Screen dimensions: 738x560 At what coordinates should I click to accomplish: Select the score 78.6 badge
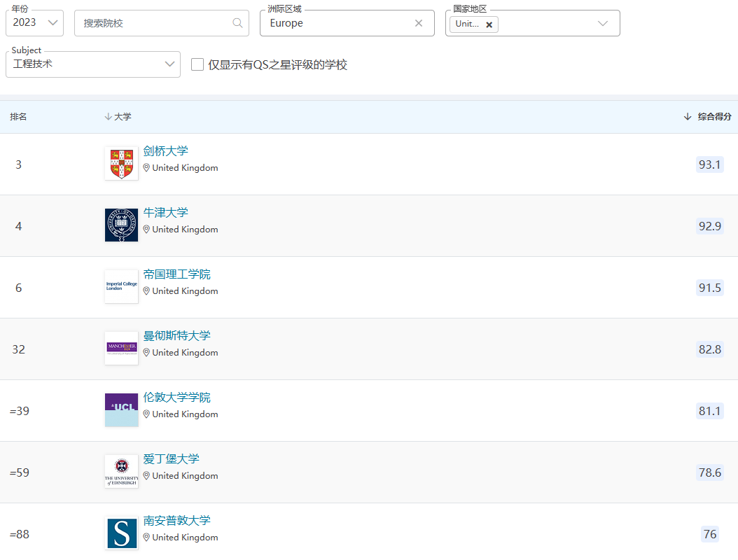(x=710, y=473)
